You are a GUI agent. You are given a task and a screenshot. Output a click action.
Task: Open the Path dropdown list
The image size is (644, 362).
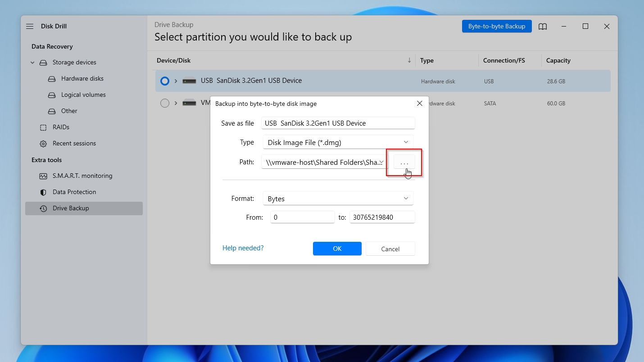pyautogui.click(x=381, y=162)
